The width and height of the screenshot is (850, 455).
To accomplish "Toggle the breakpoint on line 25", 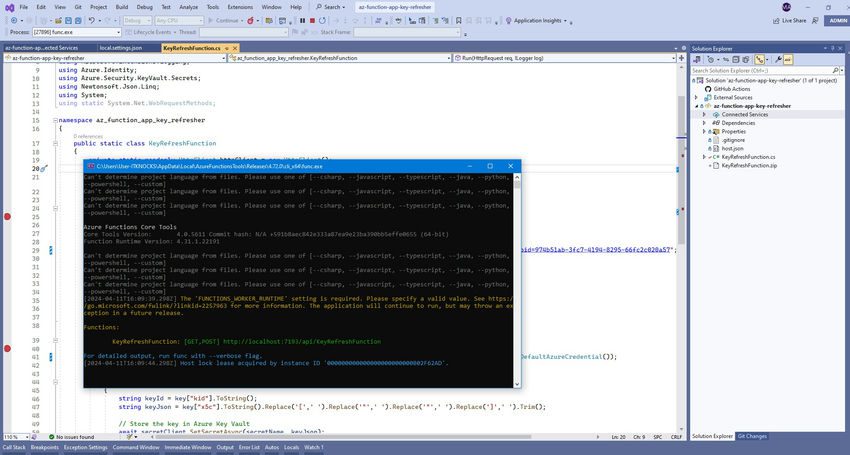I will click(7, 217).
